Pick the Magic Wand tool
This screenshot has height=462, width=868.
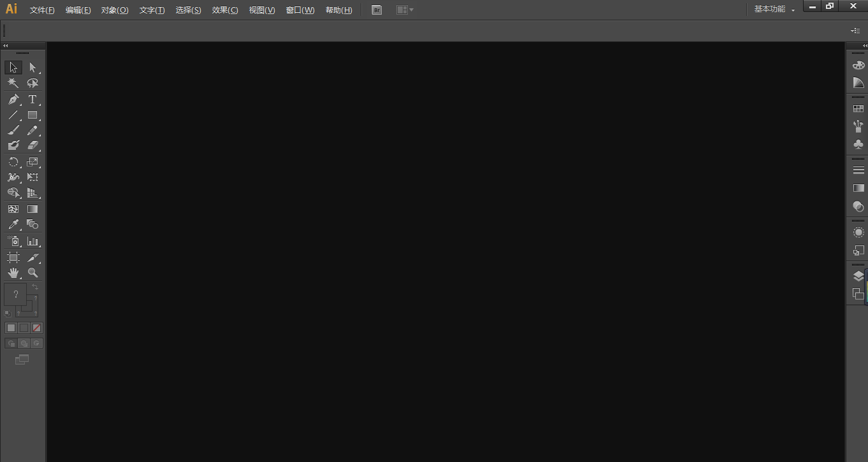click(x=13, y=83)
